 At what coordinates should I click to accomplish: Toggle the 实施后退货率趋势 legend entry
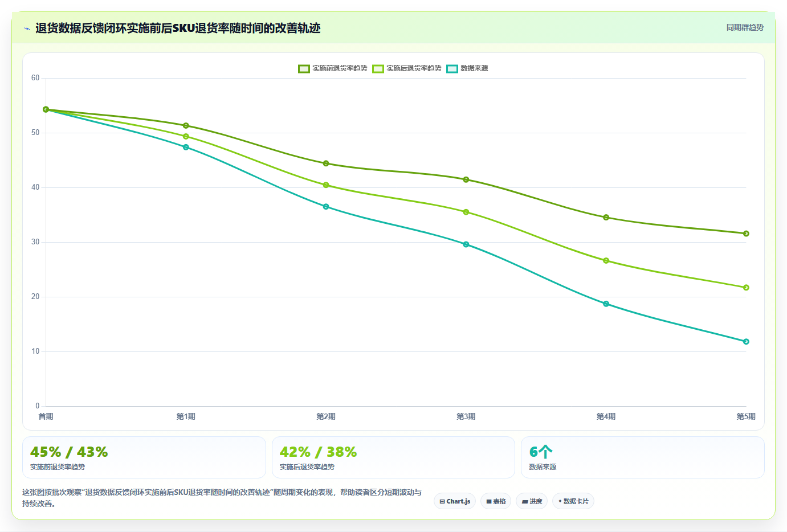407,68
